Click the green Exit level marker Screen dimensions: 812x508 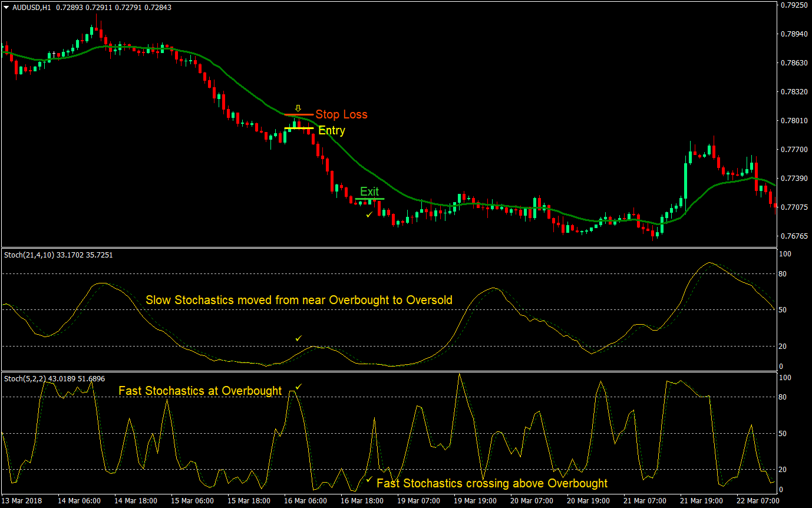[x=369, y=199]
